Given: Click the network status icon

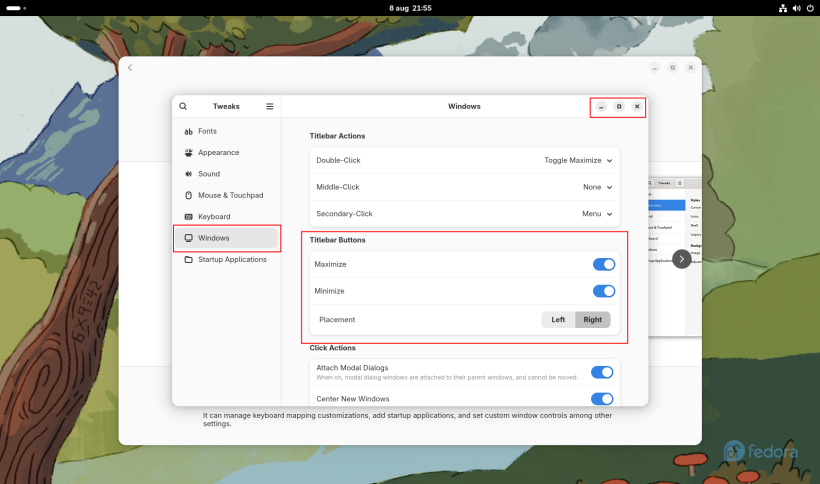Looking at the screenshot, I should (x=783, y=8).
